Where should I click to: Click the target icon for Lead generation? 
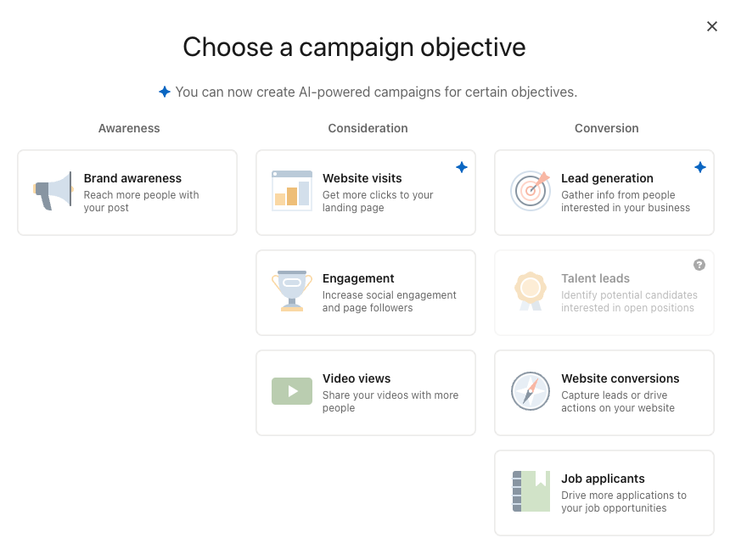[x=531, y=191]
